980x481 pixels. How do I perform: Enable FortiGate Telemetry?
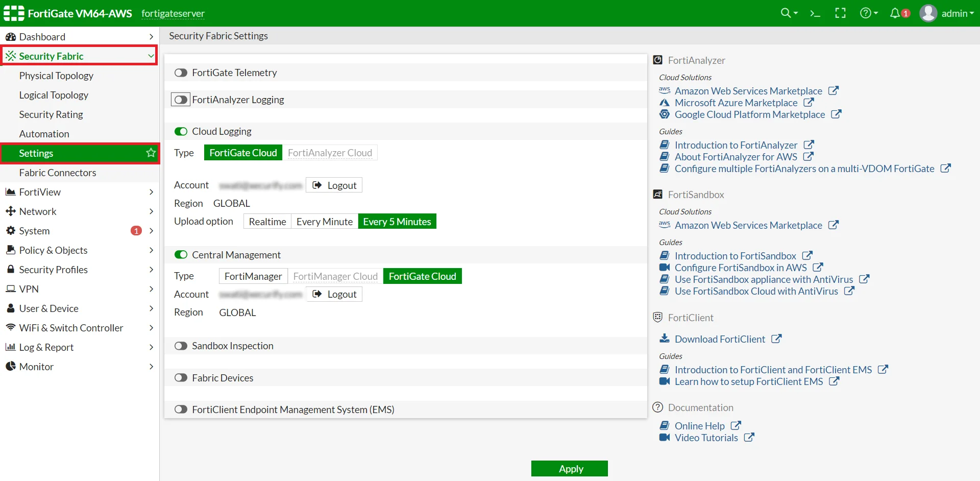pos(181,73)
